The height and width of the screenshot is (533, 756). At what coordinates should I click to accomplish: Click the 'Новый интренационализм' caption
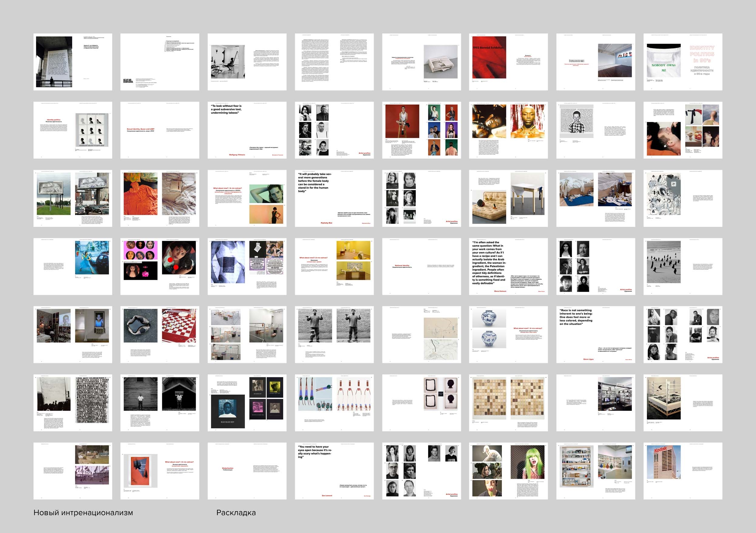(x=83, y=513)
